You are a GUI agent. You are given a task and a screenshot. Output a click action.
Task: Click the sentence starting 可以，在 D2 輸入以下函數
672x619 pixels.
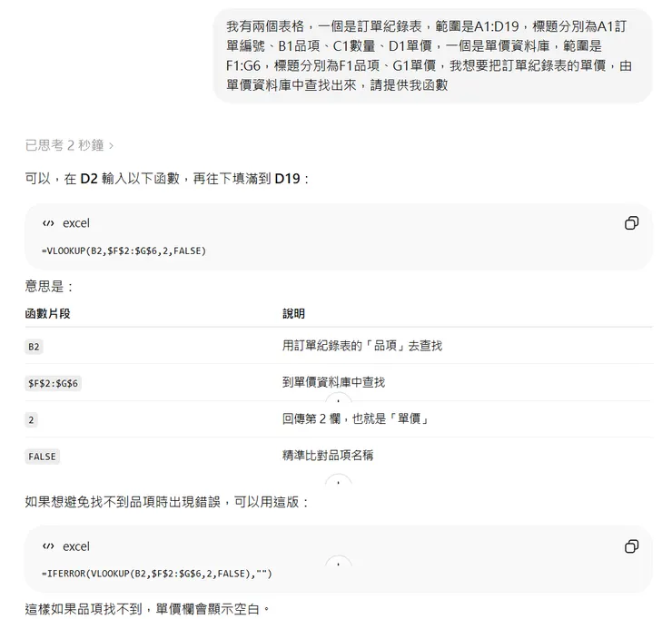point(167,178)
